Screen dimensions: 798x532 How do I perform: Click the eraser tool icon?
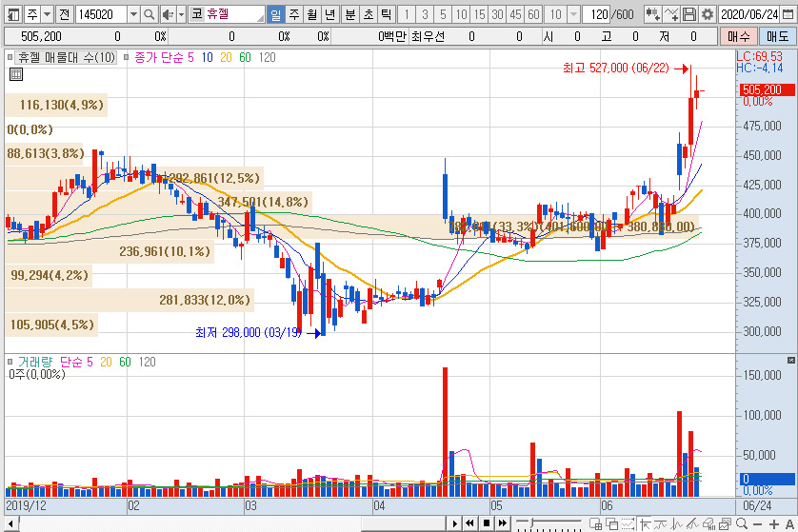708,523
